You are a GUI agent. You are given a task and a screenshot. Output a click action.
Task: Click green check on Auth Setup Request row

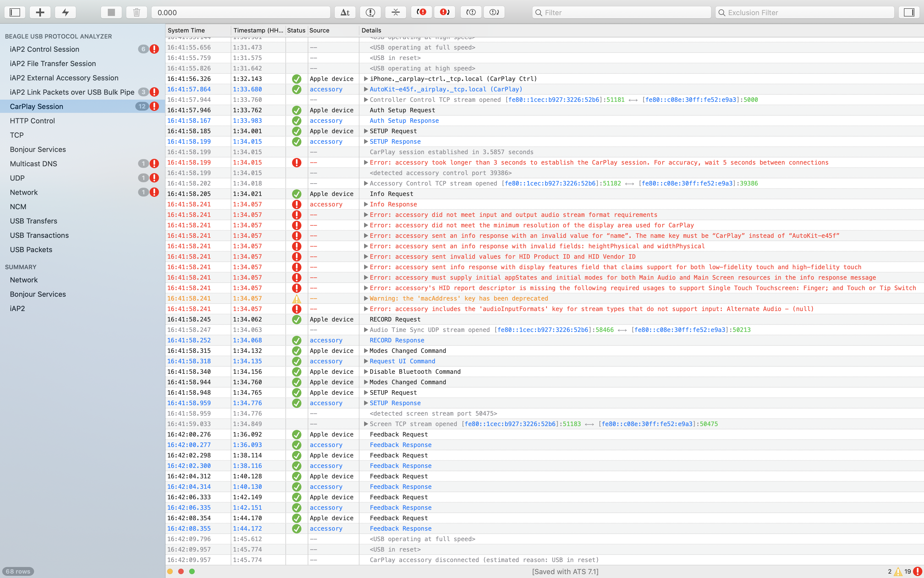[297, 110]
